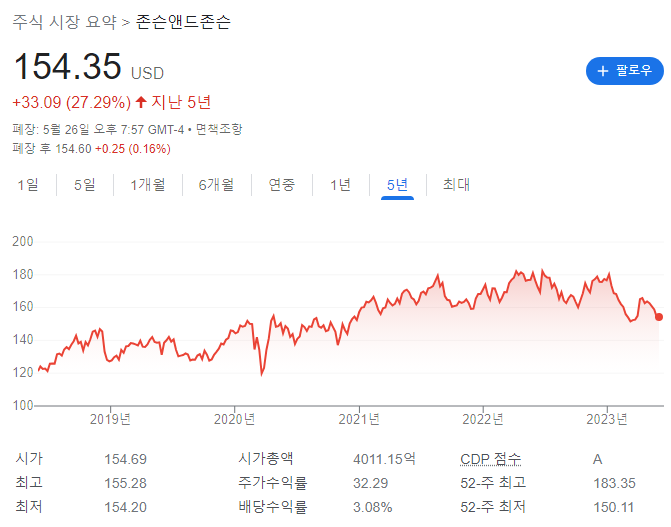The image size is (671, 527).
Task: Click the 시가총액 value 4011.15억
Action: tap(384, 459)
